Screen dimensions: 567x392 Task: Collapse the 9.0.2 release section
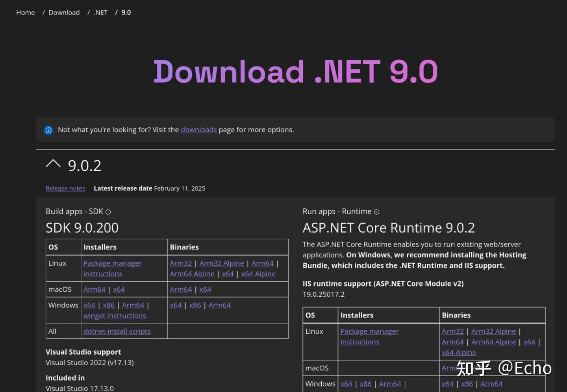click(x=53, y=165)
